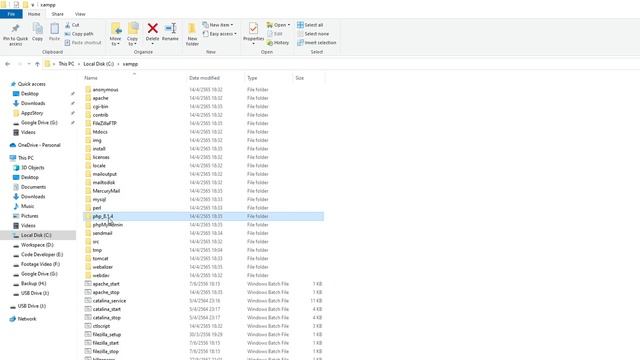The image size is (640, 360).
Task: Click Select all in the ribbon
Action: (310, 25)
